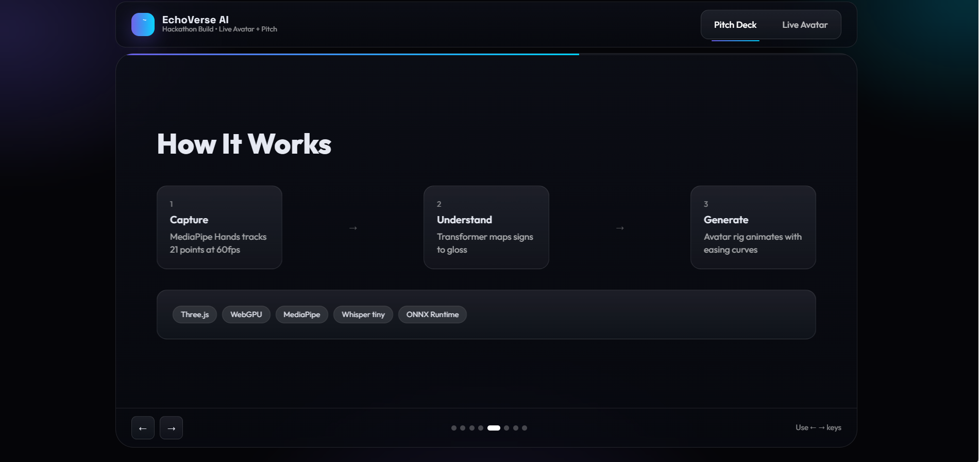Open the Live Avatar tab
The image size is (980, 462).
click(805, 25)
